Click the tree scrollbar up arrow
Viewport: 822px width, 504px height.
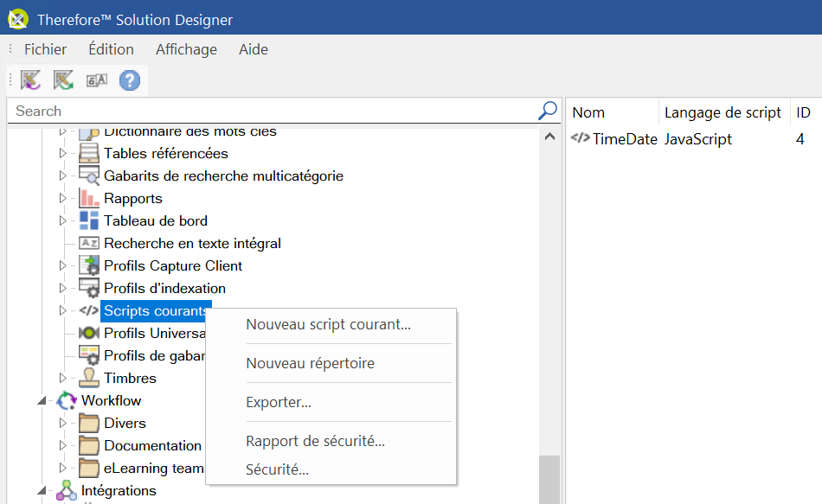pyautogui.click(x=549, y=137)
